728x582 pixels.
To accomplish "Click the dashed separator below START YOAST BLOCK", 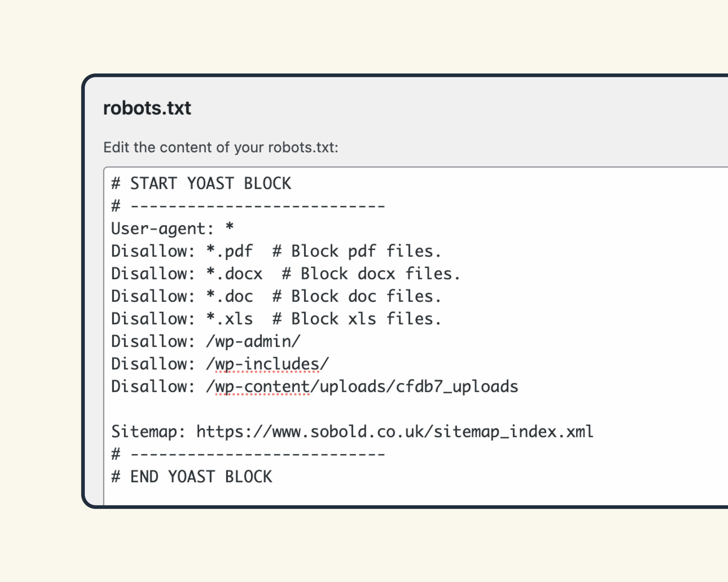I will point(248,206).
